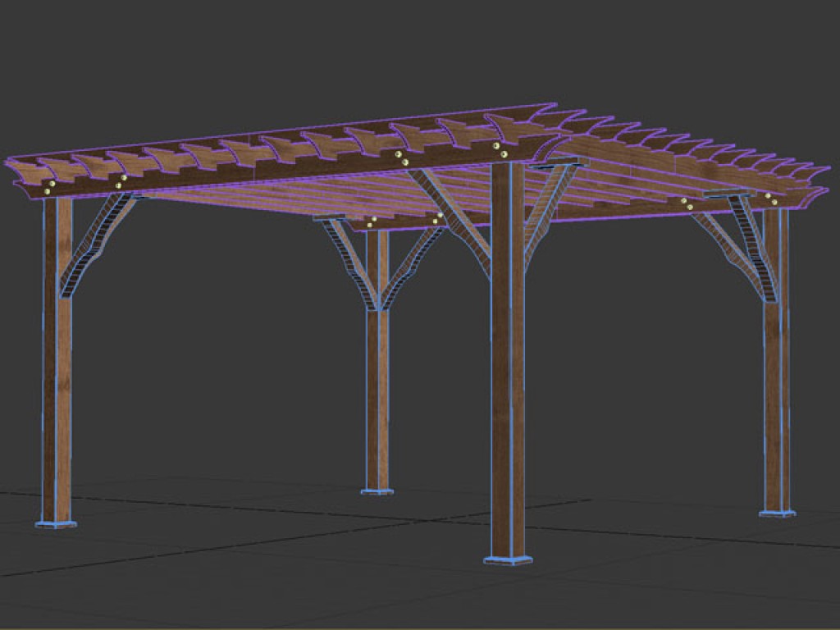Click the brass bolts above the far-right post
Image resolution: width=840 pixels, height=630 pixels.
coord(770,199)
